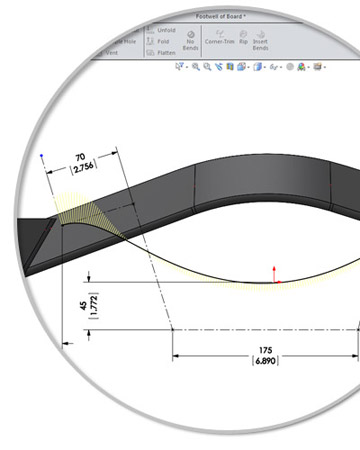Click the Previous View icon

tap(219, 67)
